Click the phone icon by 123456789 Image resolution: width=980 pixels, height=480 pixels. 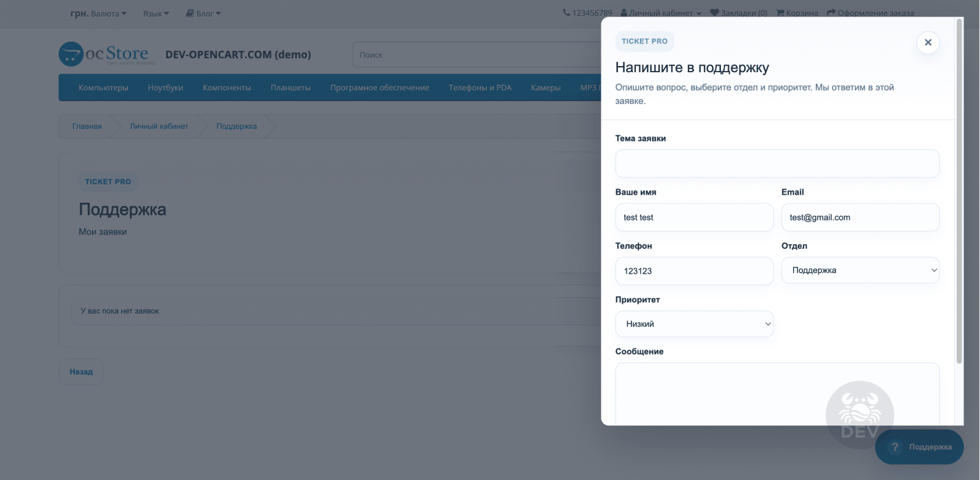pyautogui.click(x=567, y=12)
